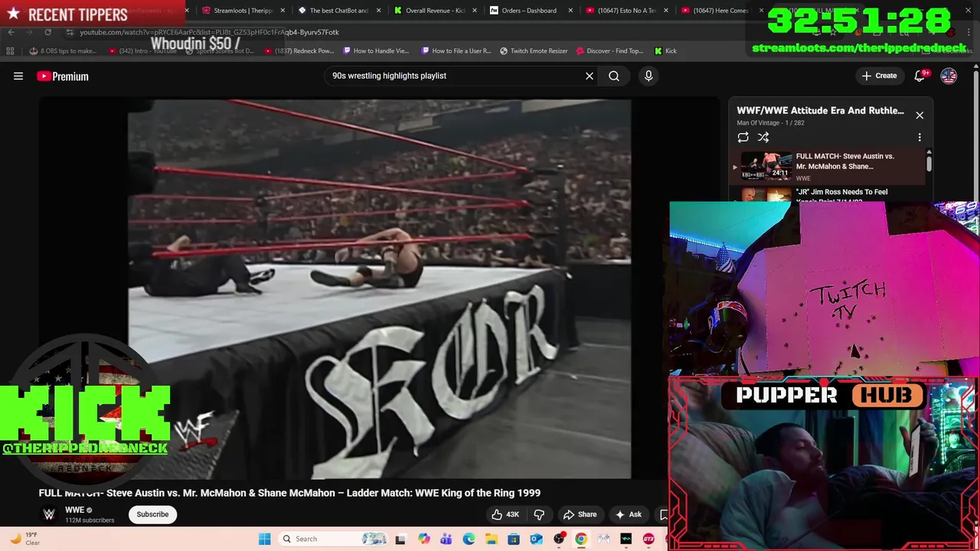Click the Create button
The height and width of the screenshot is (551, 980).
coord(879,76)
